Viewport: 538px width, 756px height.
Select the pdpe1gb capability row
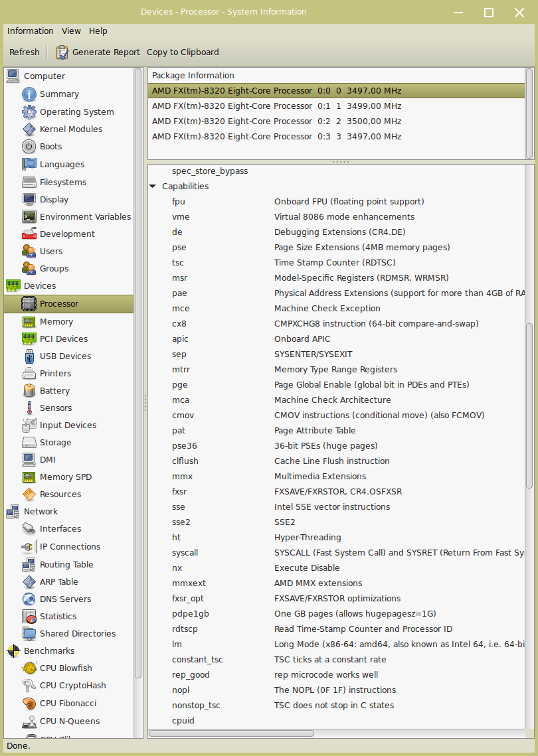(x=336, y=614)
